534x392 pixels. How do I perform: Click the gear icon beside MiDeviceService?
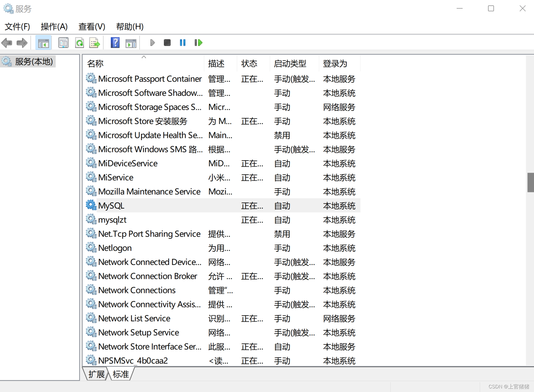coord(91,163)
